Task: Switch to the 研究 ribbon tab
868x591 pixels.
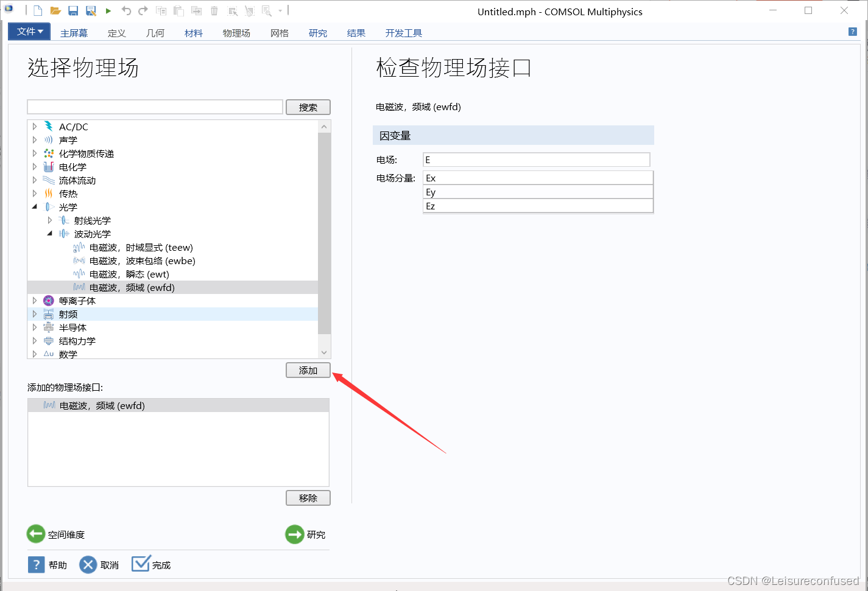Action: coord(318,33)
